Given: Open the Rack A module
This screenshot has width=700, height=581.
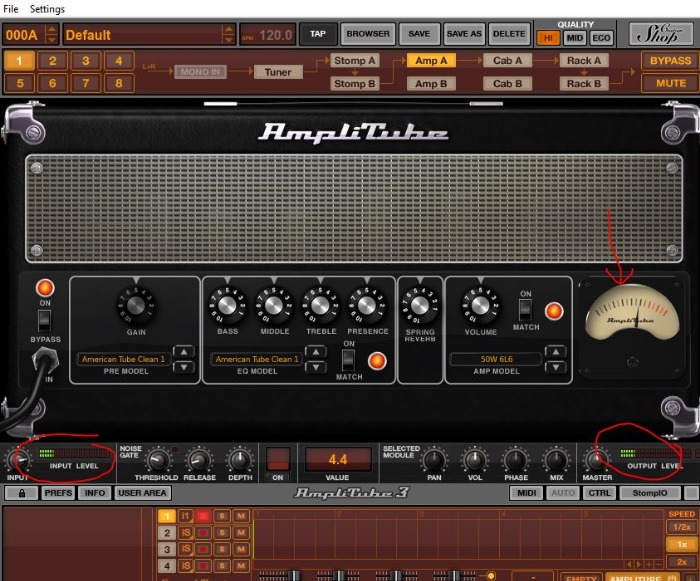Looking at the screenshot, I should coord(584,60).
